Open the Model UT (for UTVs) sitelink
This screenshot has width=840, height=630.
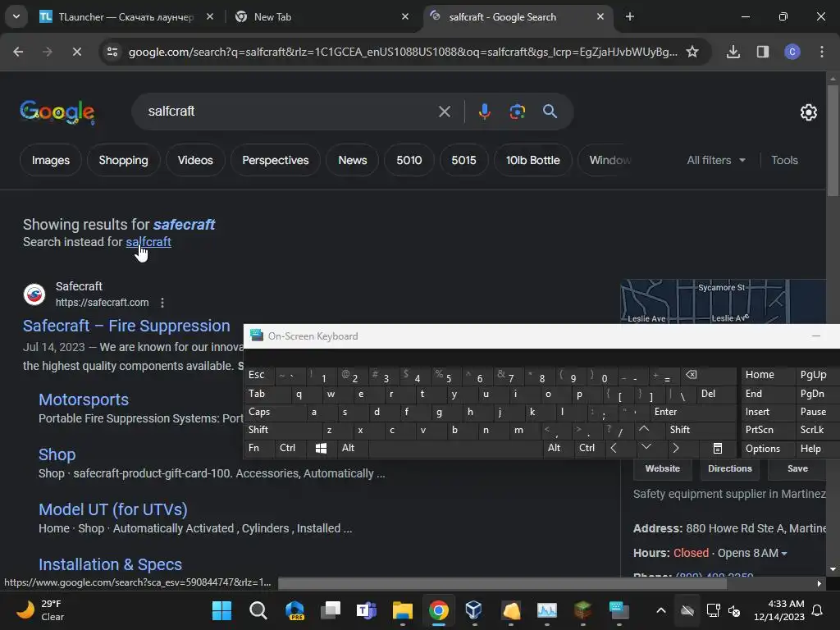[x=113, y=509]
